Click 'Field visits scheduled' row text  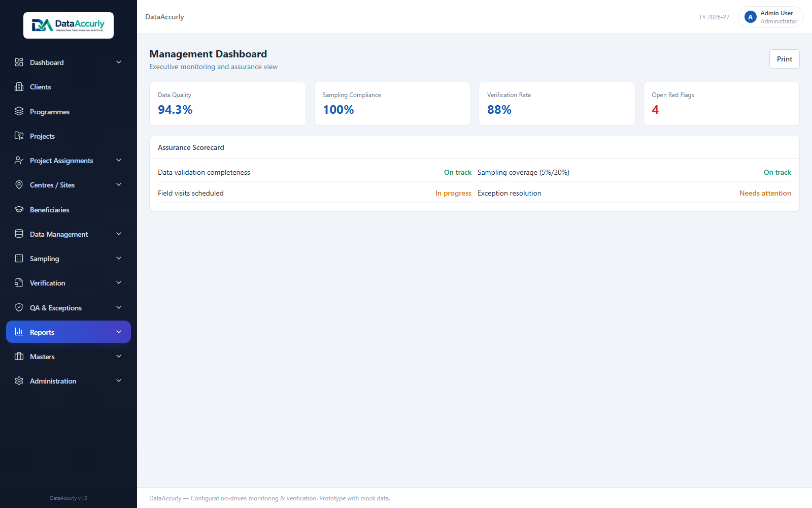(x=191, y=193)
